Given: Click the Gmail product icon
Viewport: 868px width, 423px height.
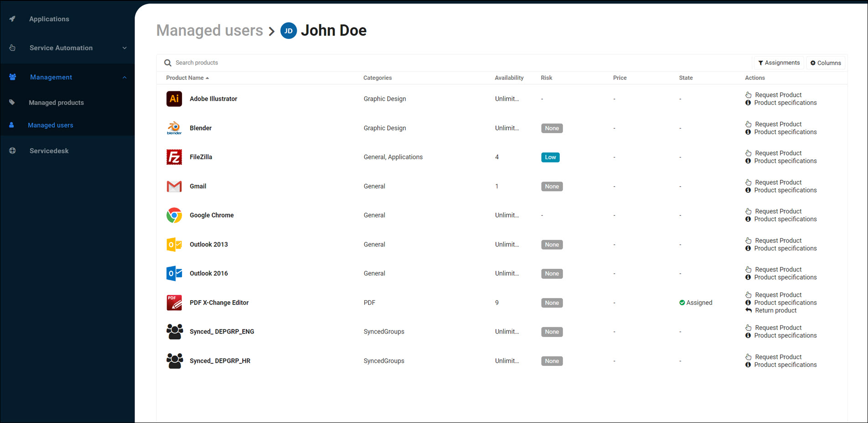Looking at the screenshot, I should click(174, 186).
